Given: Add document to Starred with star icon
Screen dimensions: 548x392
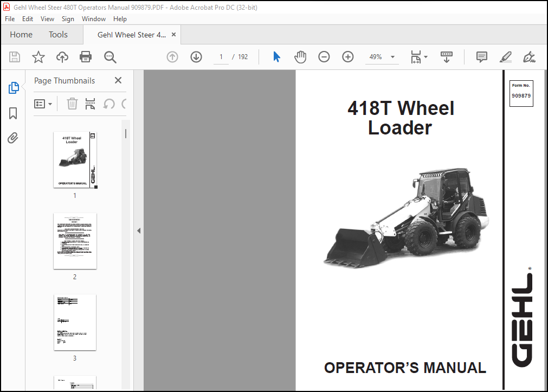Looking at the screenshot, I should point(38,56).
